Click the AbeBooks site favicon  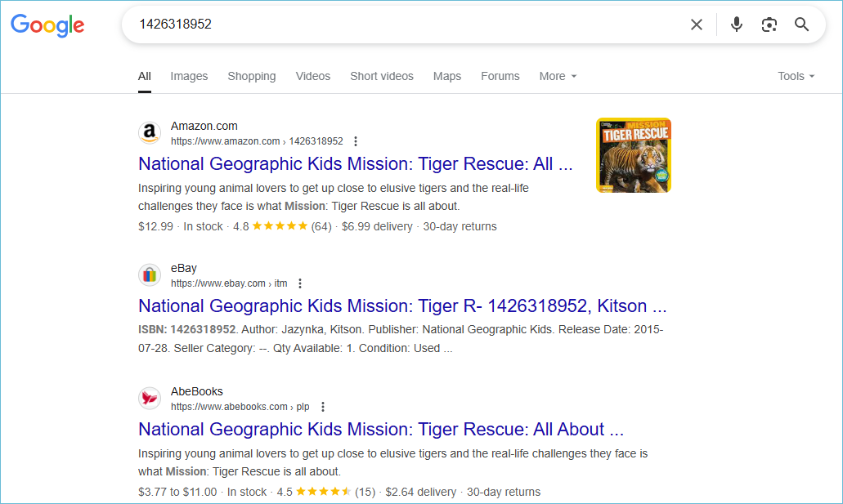pos(150,398)
